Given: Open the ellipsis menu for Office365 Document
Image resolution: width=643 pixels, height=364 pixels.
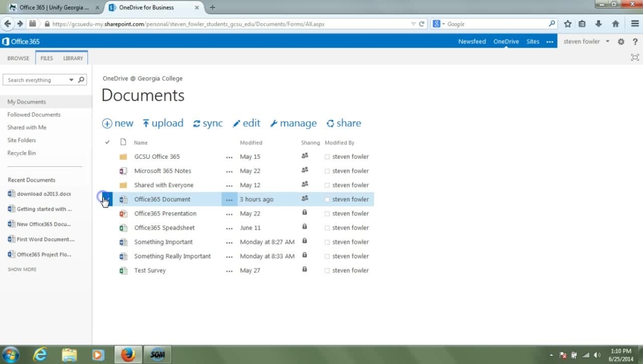Looking at the screenshot, I should pyautogui.click(x=229, y=199).
